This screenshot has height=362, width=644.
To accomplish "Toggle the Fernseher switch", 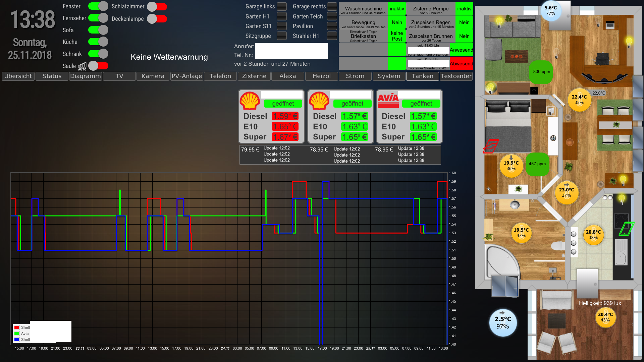I will (x=98, y=18).
